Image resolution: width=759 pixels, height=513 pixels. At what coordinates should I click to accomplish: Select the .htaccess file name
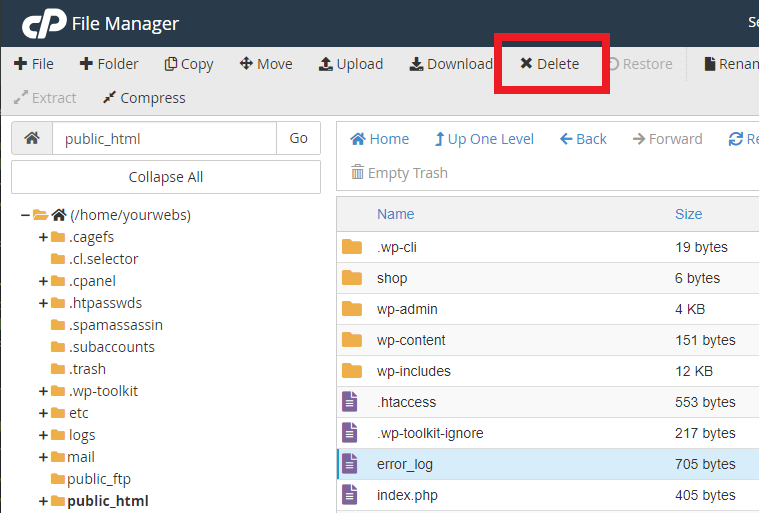tap(407, 402)
